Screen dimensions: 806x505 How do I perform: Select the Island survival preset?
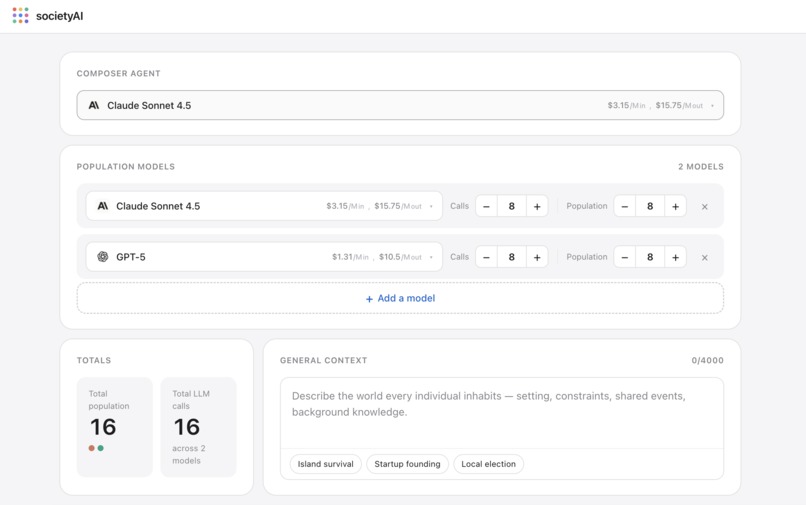point(325,464)
